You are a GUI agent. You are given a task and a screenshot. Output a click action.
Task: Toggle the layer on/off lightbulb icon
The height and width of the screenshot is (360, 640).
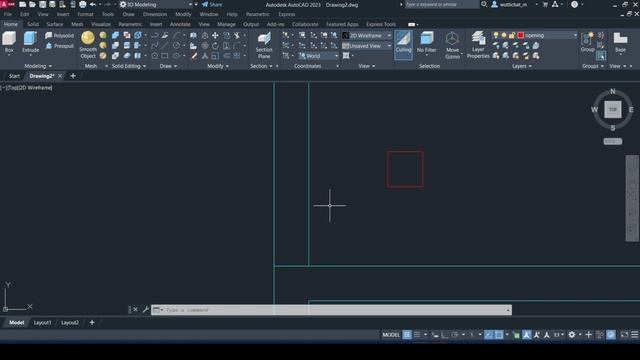(x=496, y=36)
